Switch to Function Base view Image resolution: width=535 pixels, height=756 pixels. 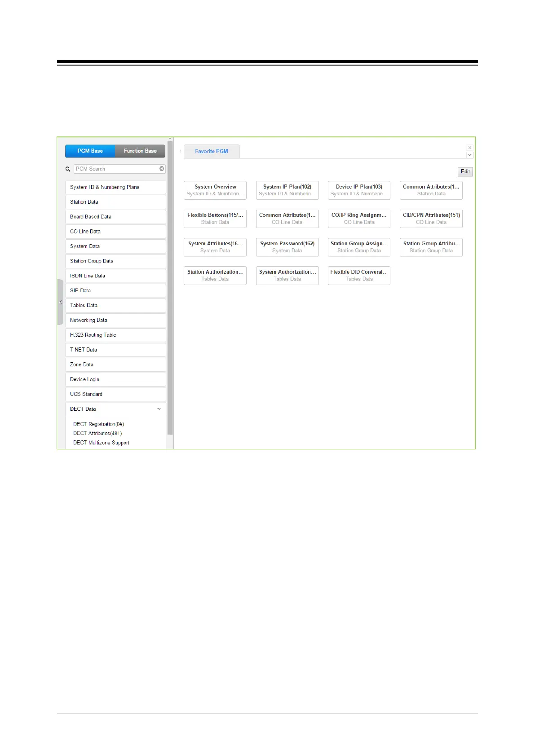(x=140, y=151)
